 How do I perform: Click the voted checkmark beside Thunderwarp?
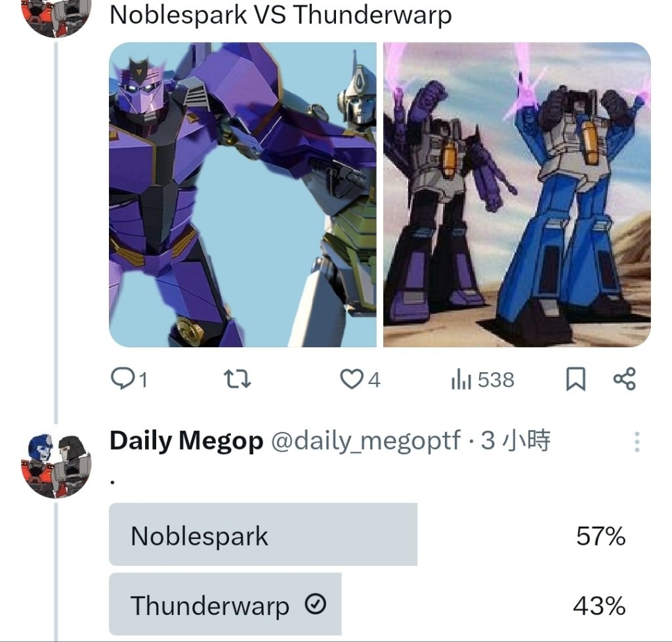pos(316,604)
